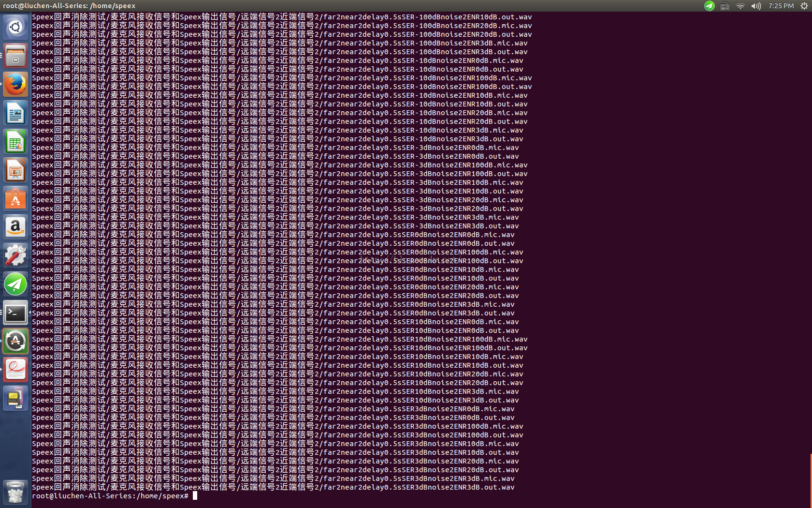Click line ending SER0dBnoise2ENR20dB.mic.wav

point(275,287)
